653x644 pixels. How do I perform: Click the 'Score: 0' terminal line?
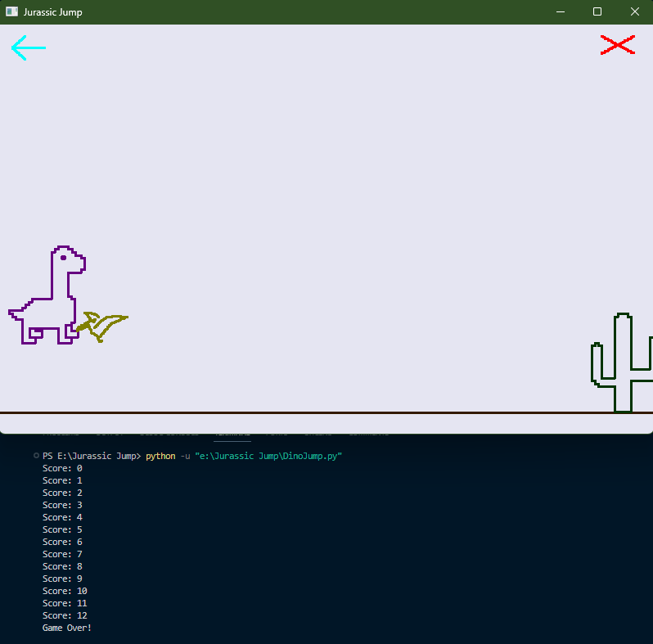coord(62,468)
